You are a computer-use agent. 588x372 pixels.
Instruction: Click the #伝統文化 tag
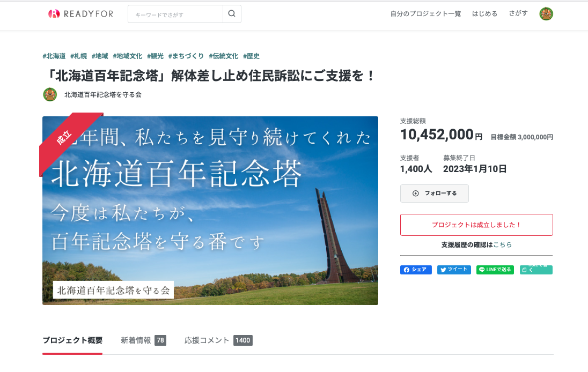(224, 56)
